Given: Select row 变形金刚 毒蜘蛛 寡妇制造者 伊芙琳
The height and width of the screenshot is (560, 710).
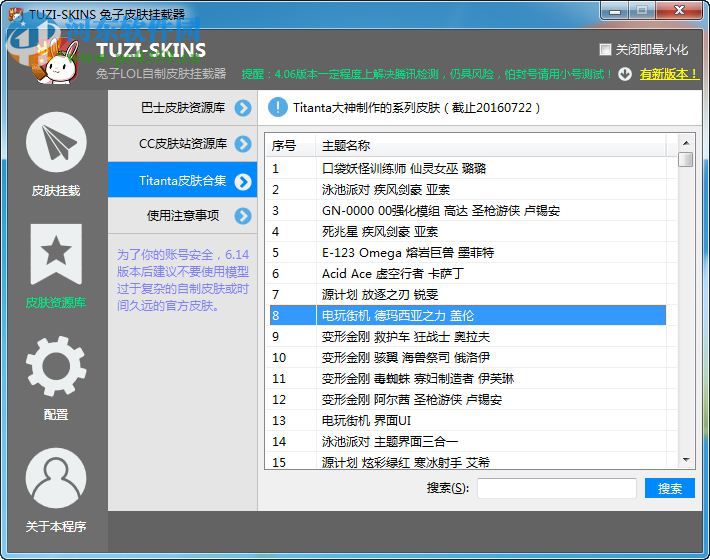Looking at the screenshot, I should tap(466, 378).
